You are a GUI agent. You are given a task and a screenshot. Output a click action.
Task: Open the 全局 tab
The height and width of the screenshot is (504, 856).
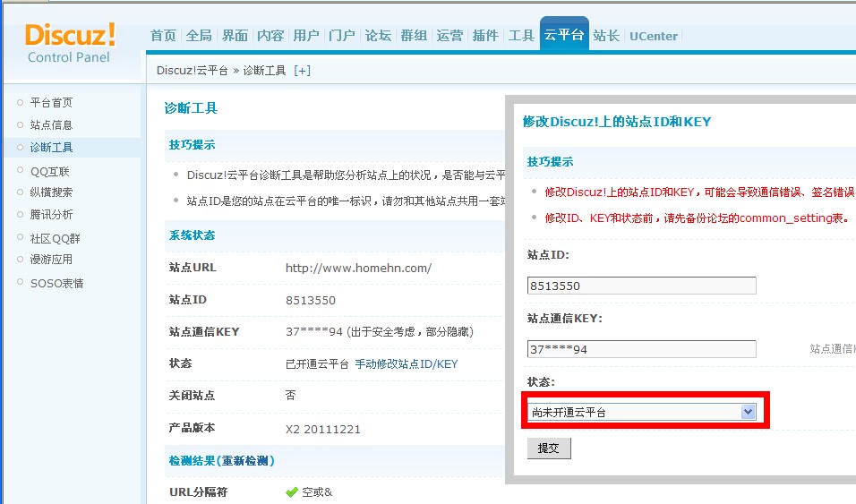click(x=199, y=36)
